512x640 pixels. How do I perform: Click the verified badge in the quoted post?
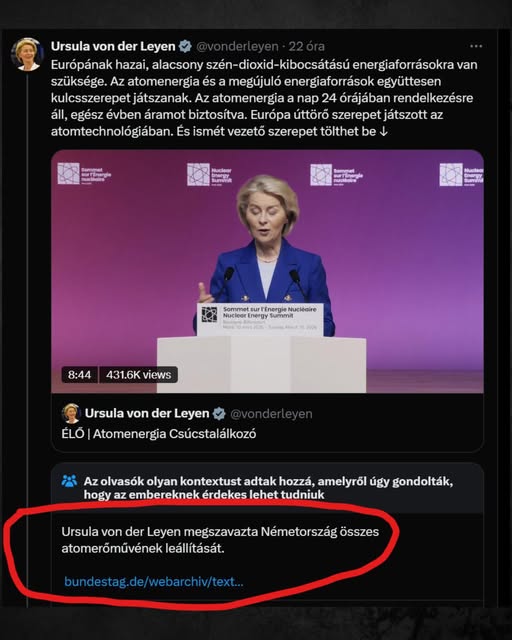pos(219,414)
